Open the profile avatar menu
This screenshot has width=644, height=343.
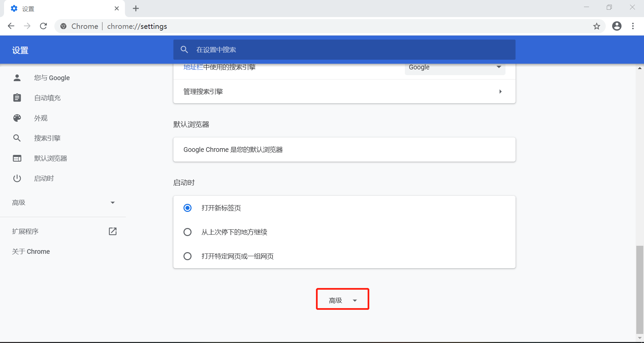coord(616,26)
